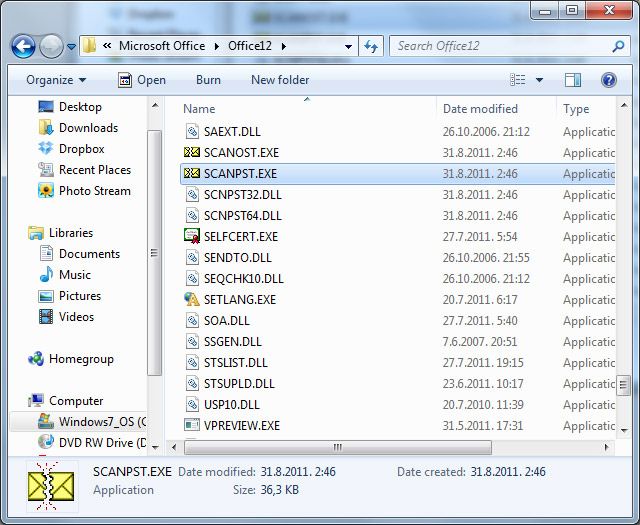Expand the chevron after Office12

pyautogui.click(x=284, y=47)
